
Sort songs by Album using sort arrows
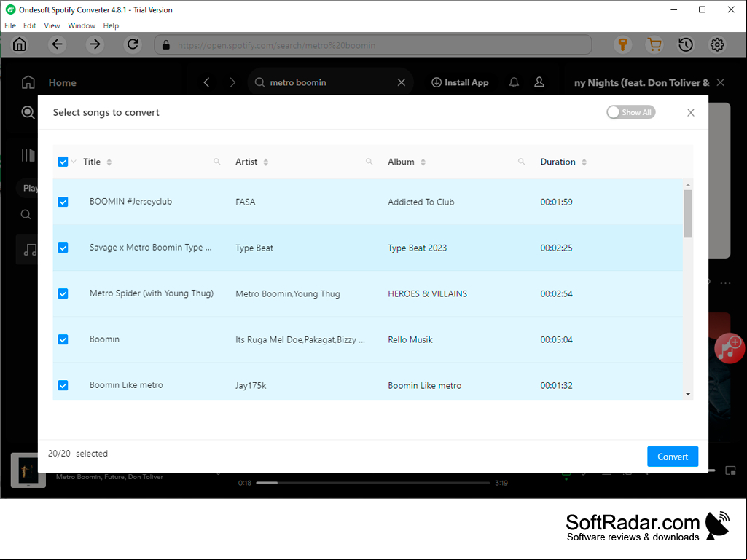click(x=423, y=162)
